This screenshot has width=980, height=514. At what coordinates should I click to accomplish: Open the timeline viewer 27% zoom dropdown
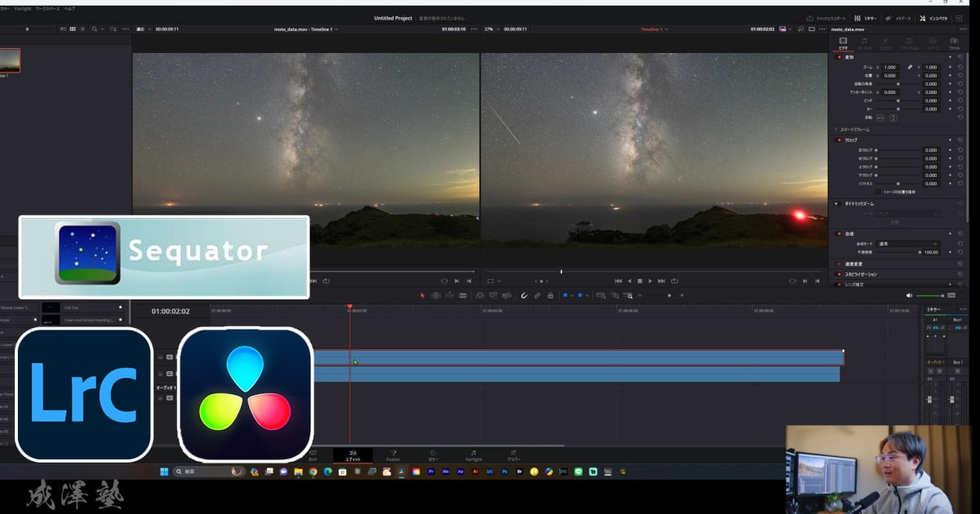[x=491, y=29]
